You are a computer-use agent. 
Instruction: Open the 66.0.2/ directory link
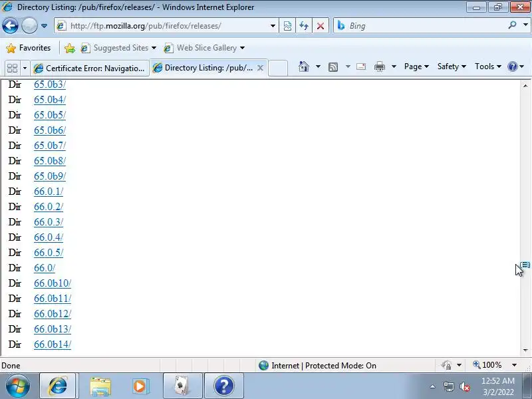pyautogui.click(x=49, y=207)
